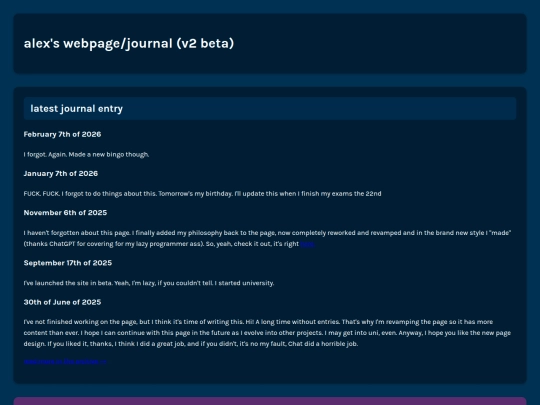The width and height of the screenshot is (540, 405).
Task: Select the 'February 7th of 2026' date heading
Action: tap(62, 134)
